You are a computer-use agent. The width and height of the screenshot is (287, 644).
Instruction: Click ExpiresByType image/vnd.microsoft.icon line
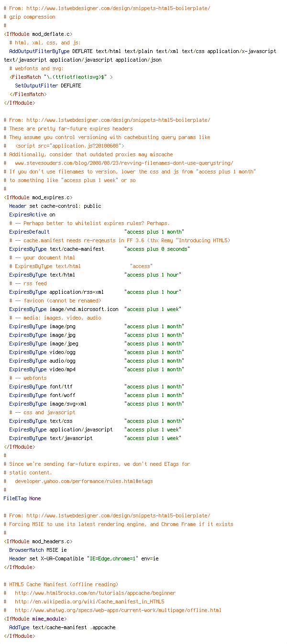95,309
